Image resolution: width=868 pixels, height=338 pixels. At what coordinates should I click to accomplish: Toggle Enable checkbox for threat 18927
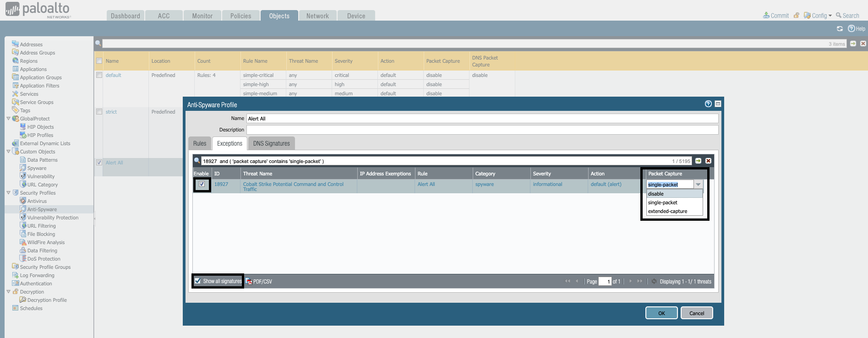(x=202, y=184)
